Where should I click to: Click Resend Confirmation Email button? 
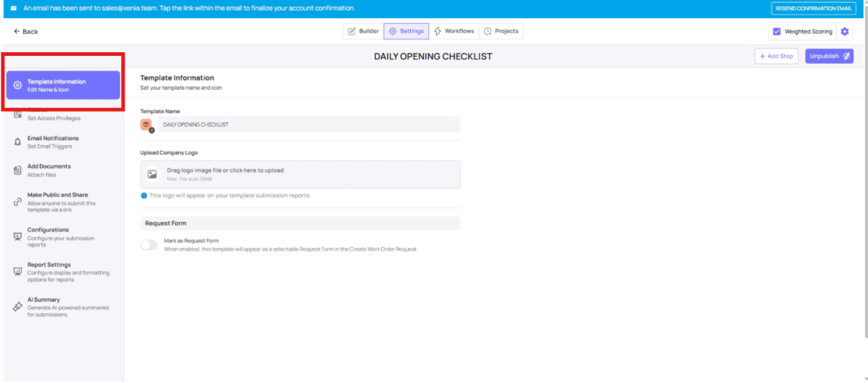click(813, 9)
